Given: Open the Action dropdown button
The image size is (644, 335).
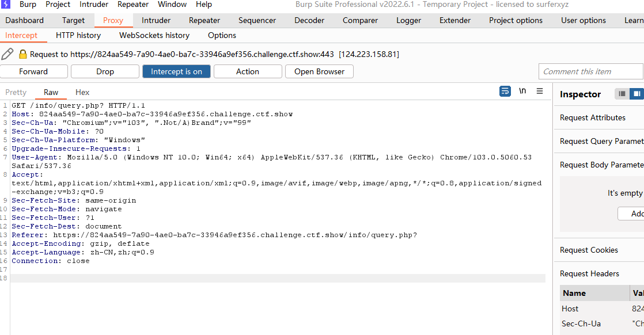Looking at the screenshot, I should 248,71.
